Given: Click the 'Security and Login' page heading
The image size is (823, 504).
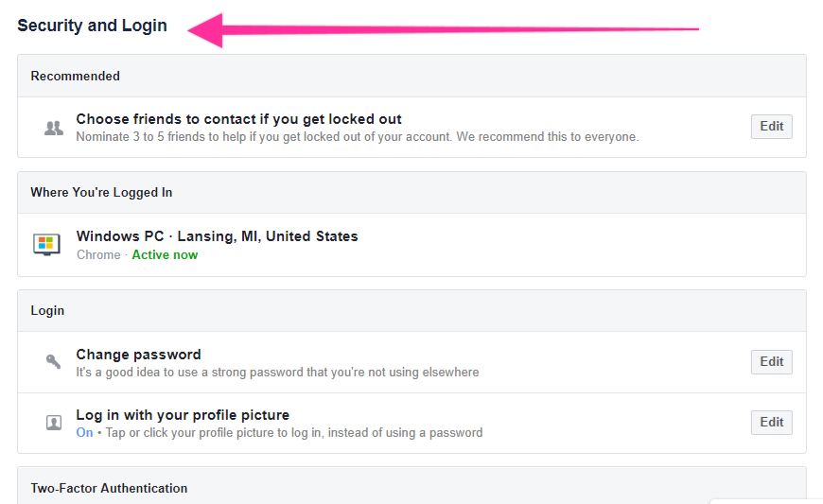Looking at the screenshot, I should click(x=92, y=26).
